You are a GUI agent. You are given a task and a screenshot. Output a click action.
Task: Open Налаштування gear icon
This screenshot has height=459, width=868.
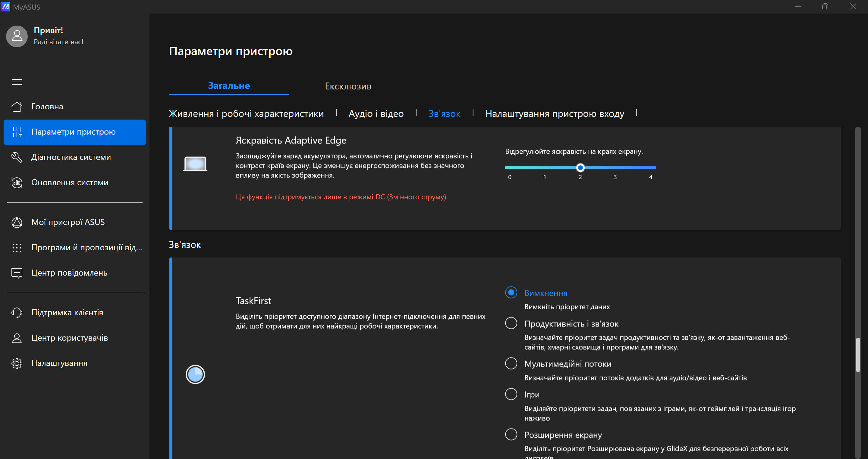coord(17,363)
